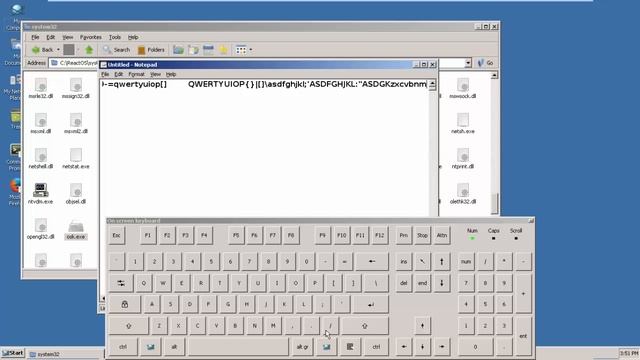Image resolution: width=640 pixels, height=360 pixels.
Task: Toggle the alt key left of the spacebar
Action: tap(174, 347)
